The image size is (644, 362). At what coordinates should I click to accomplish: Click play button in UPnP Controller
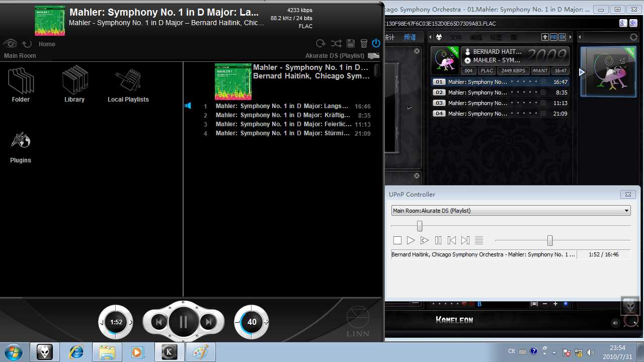pos(411,241)
